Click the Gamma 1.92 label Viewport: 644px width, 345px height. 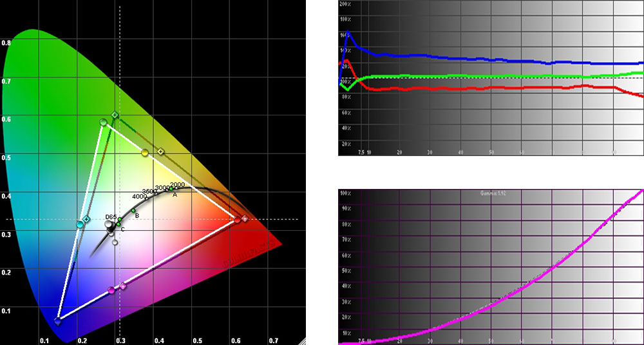click(x=491, y=193)
